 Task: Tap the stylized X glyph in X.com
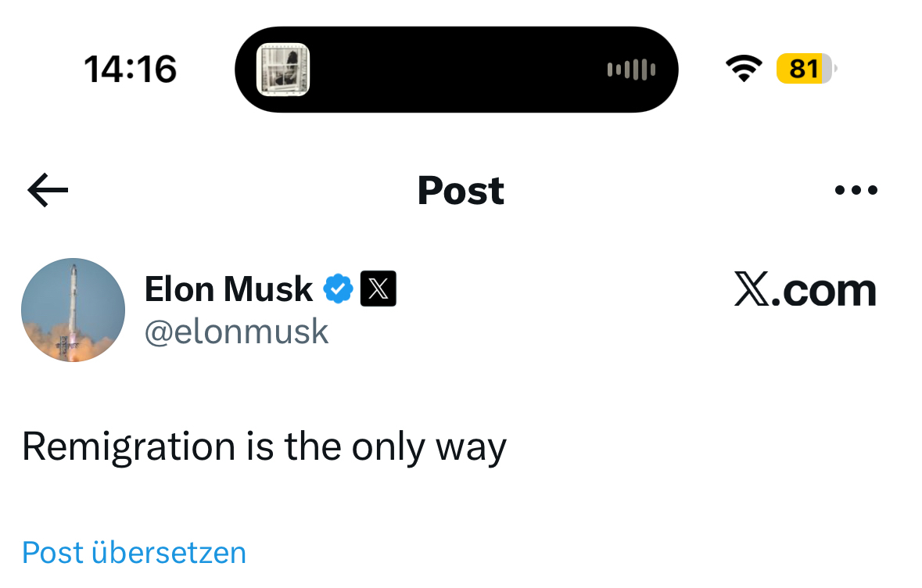click(x=752, y=290)
